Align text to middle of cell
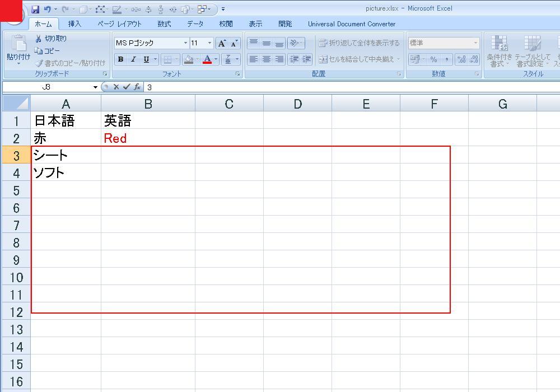This screenshot has width=560, height=392. [267, 43]
